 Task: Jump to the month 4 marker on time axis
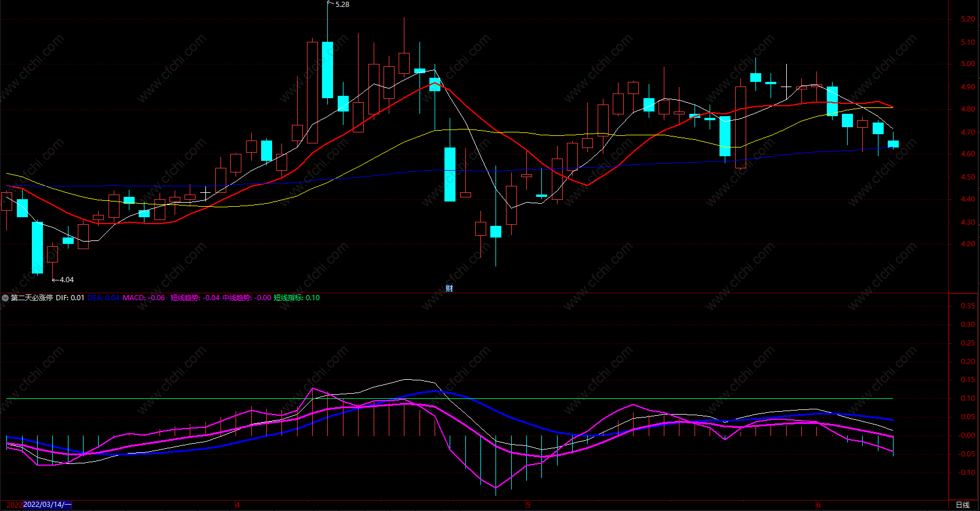coord(238,505)
